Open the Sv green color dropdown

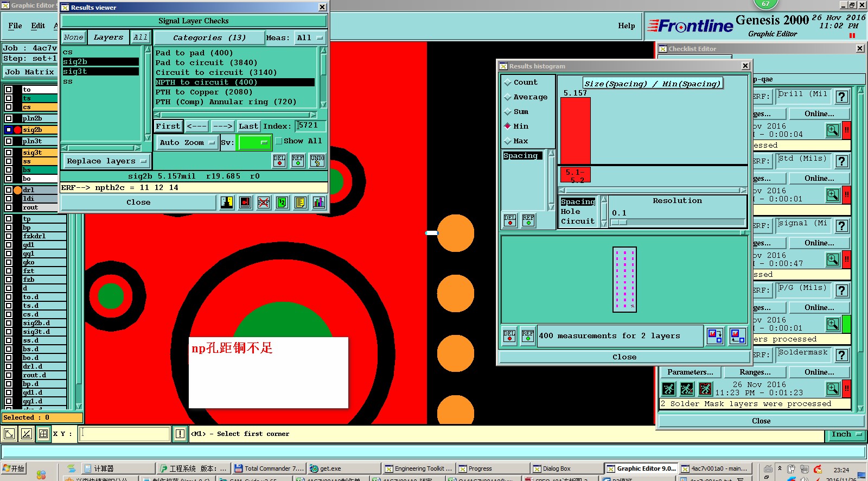pyautogui.click(x=254, y=143)
